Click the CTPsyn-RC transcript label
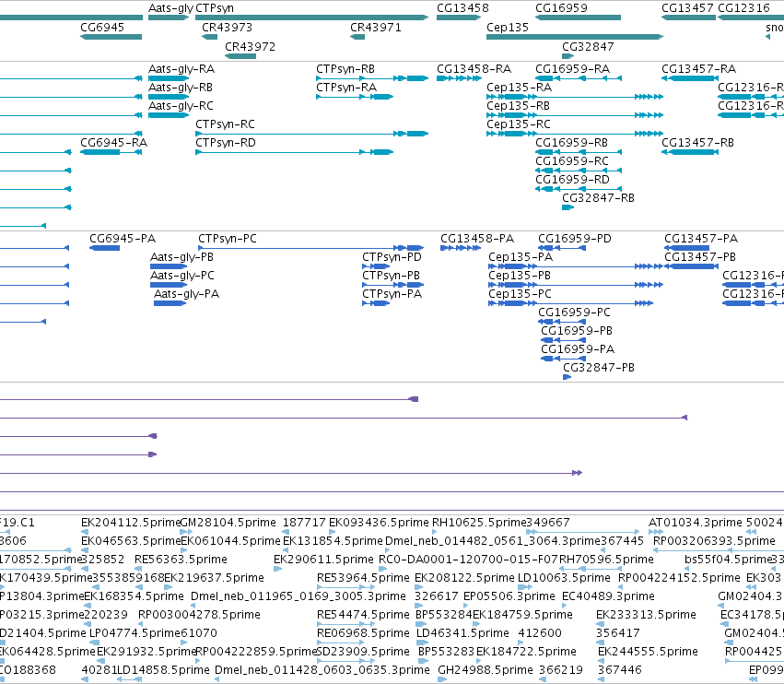Screen dimensions: 784x684 (x=225, y=124)
